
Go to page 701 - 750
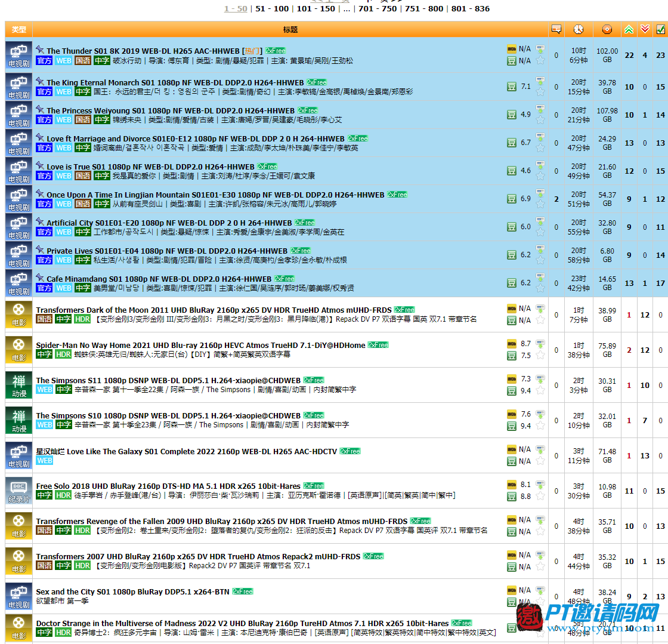[378, 8]
